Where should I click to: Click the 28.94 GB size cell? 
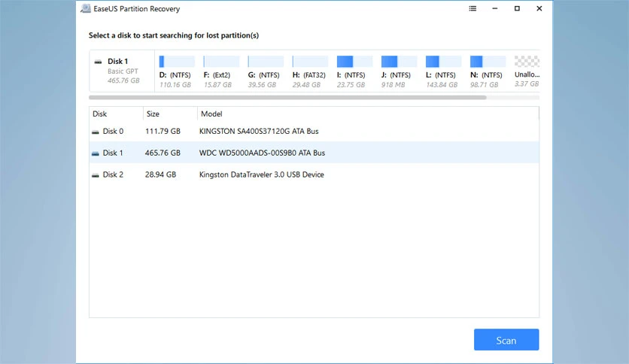[160, 174]
